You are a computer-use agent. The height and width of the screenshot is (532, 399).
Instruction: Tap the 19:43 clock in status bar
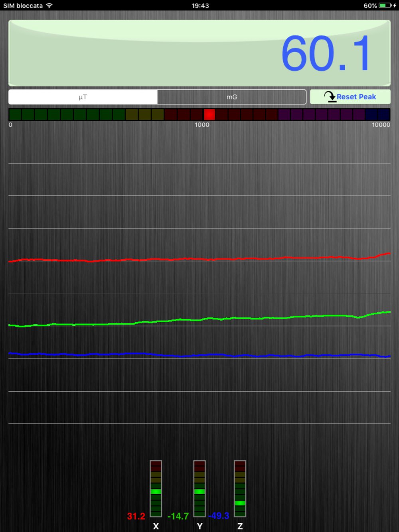(x=200, y=6)
